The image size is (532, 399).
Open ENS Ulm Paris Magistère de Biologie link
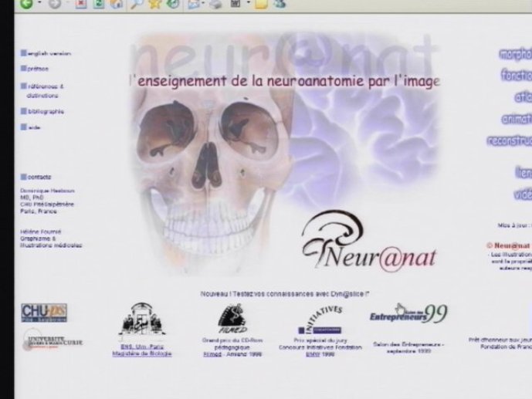(x=142, y=350)
